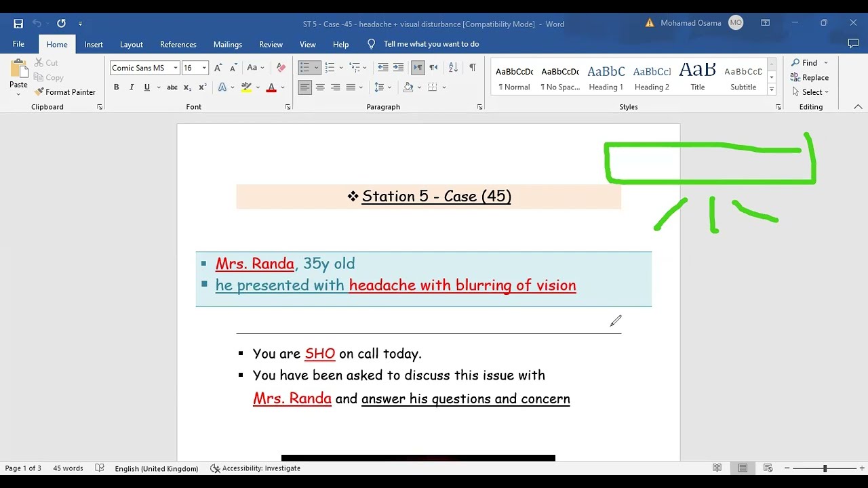Toggle right-to-left text direction

pos(433,68)
